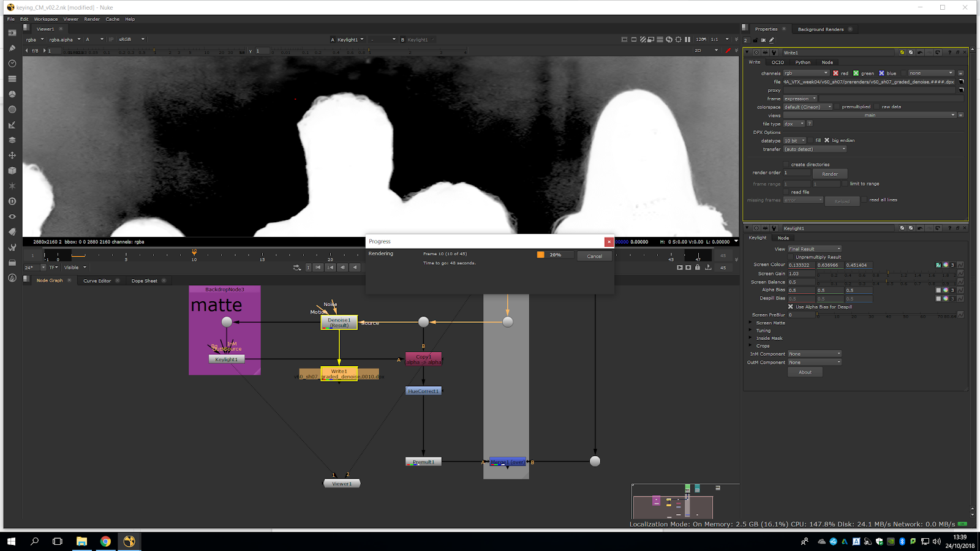The height and width of the screenshot is (551, 980).
Task: Open the 3D nodes cube icon
Action: pyautogui.click(x=12, y=171)
